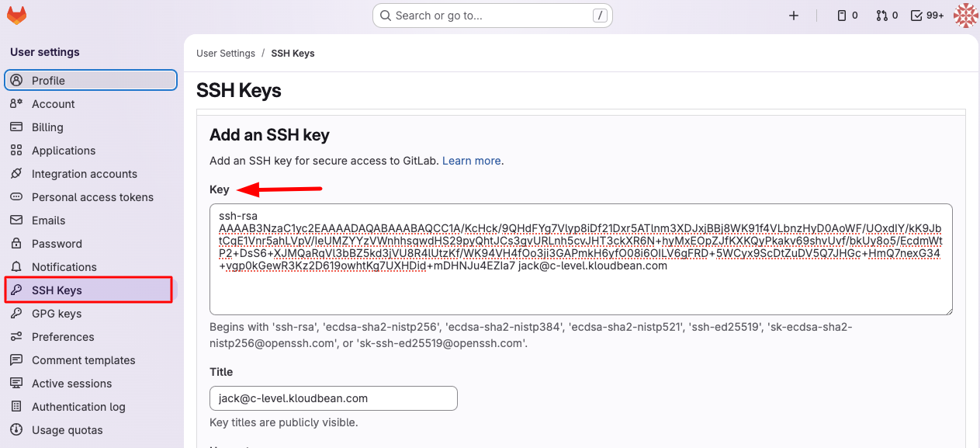Navigate to Billing settings
Image resolution: width=980 pixels, height=448 pixels.
[x=46, y=127]
